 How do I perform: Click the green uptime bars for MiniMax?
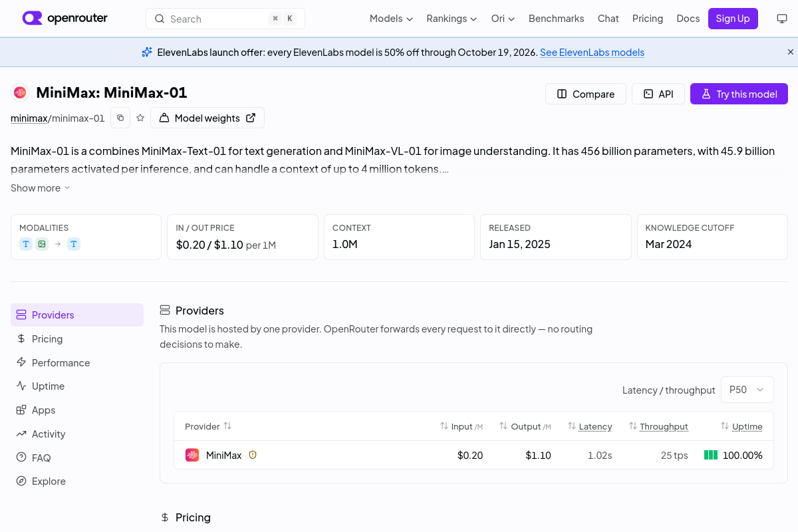coord(711,455)
